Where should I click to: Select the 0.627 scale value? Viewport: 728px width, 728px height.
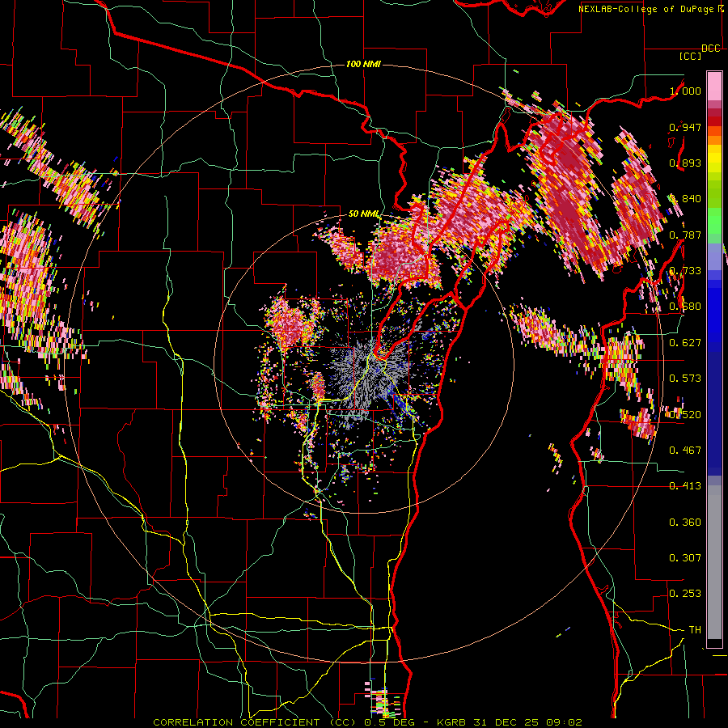tap(685, 343)
